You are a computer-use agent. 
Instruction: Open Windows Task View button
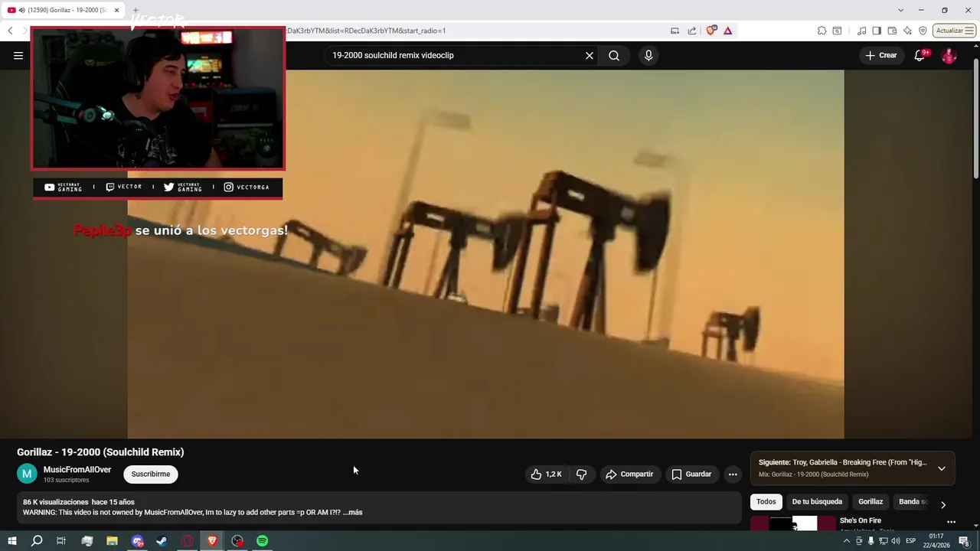tap(61, 541)
